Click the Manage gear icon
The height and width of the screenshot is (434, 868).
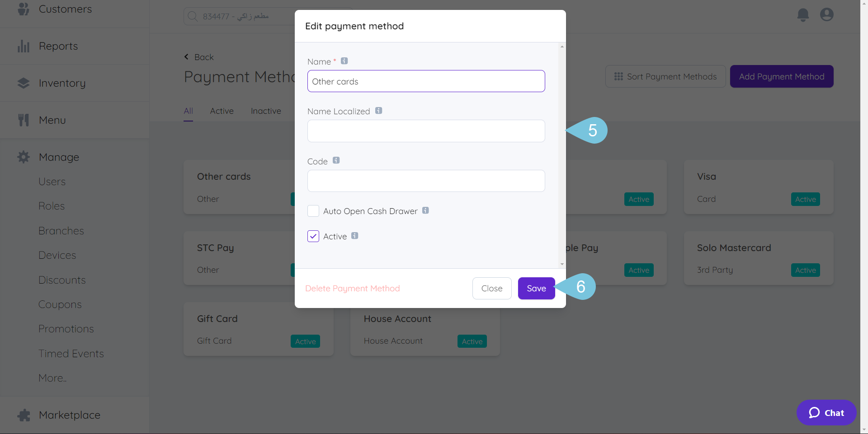[x=23, y=157]
